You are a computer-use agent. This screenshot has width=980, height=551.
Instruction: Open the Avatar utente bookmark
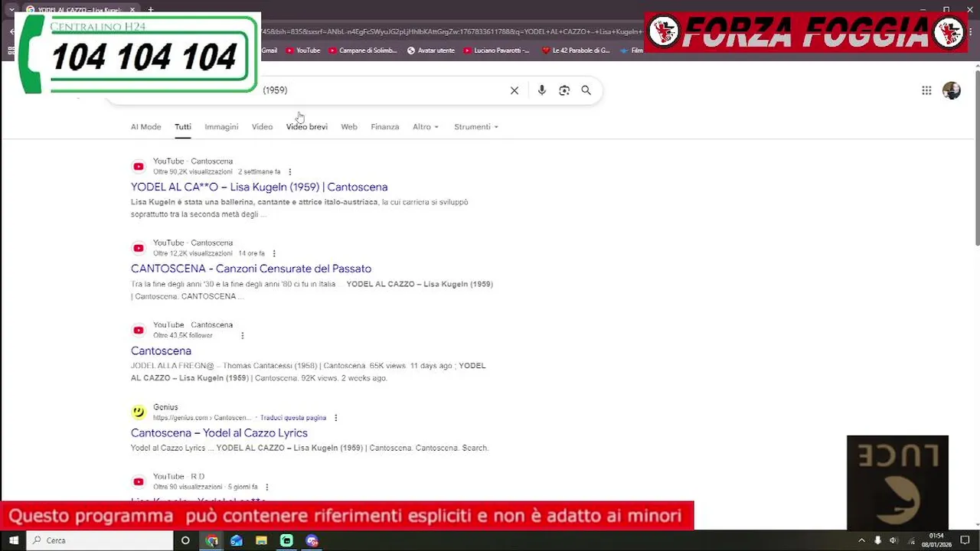pos(431,51)
